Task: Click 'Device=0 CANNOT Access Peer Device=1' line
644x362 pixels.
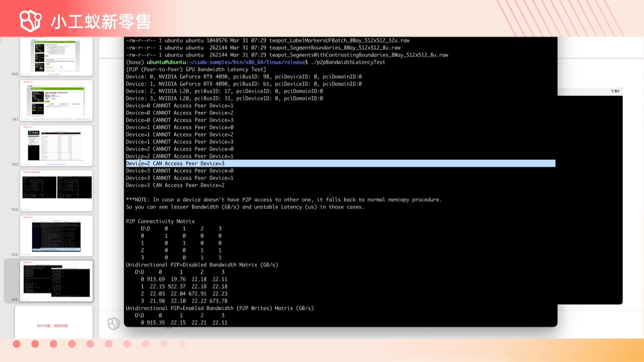Action: click(180, 106)
